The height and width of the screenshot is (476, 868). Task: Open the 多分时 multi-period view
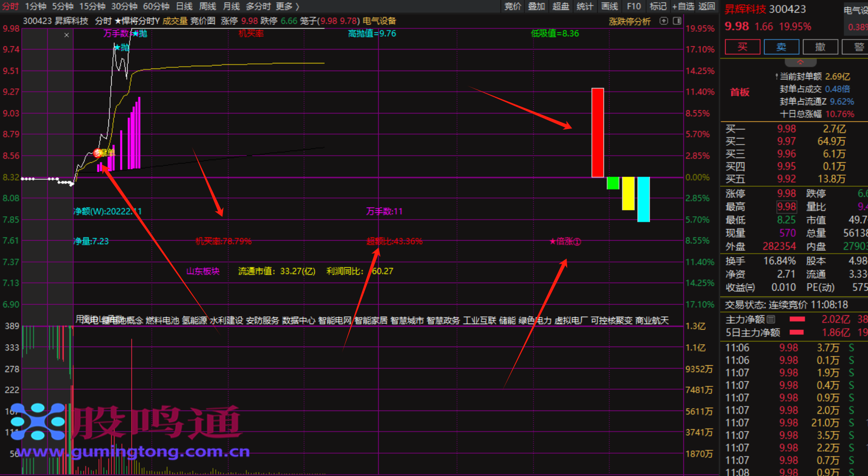pyautogui.click(x=258, y=6)
